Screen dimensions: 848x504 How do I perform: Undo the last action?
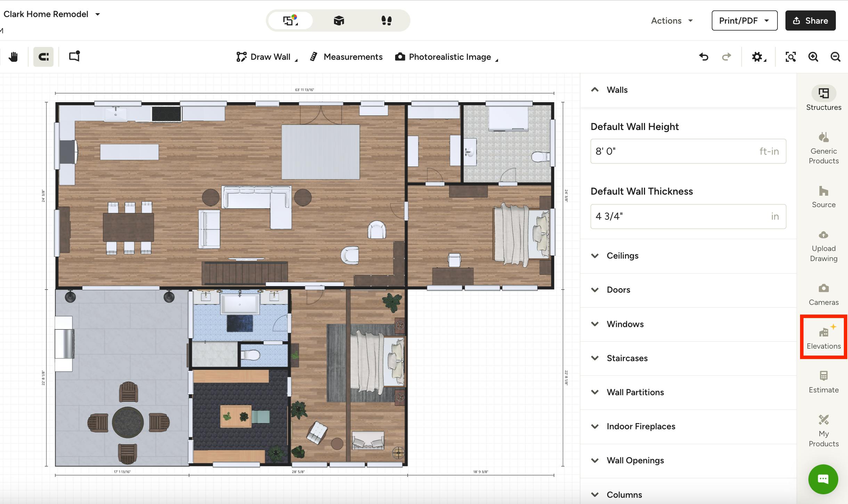[x=703, y=57]
